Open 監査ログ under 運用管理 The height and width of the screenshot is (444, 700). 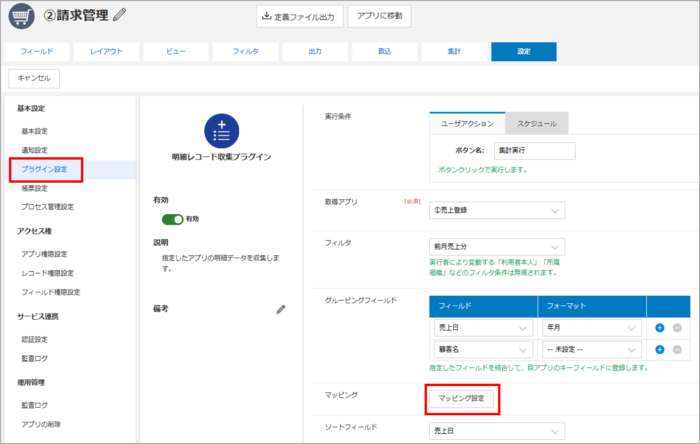[34, 405]
